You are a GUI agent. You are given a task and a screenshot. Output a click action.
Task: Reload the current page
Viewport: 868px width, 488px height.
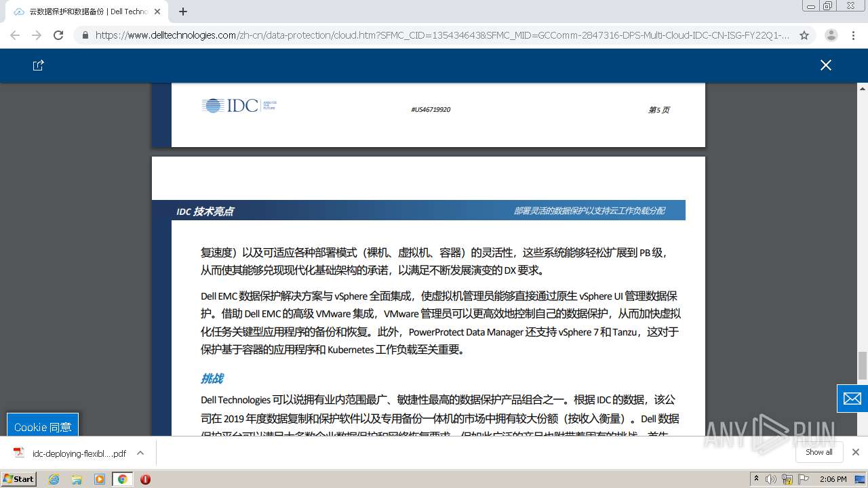pos(58,35)
